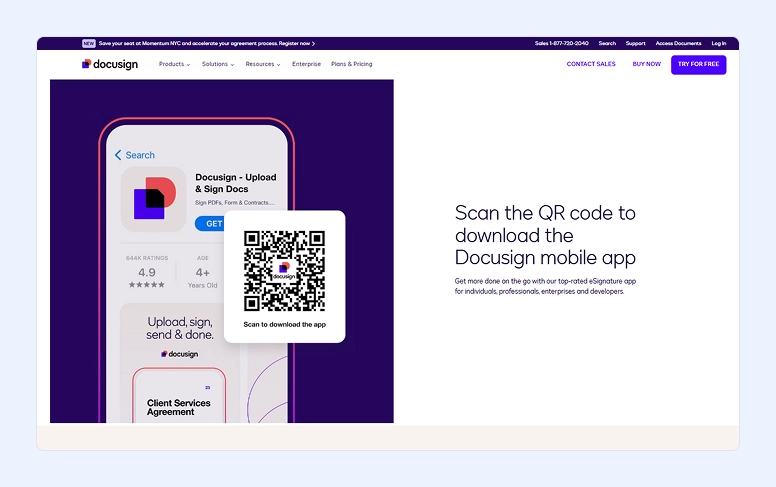Open the Momentum NYC Register now banner
Screen dimensions: 776x487
(x=206, y=44)
